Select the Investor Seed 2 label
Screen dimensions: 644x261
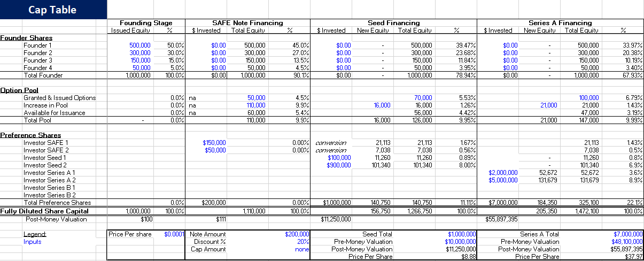pyautogui.click(x=45, y=165)
